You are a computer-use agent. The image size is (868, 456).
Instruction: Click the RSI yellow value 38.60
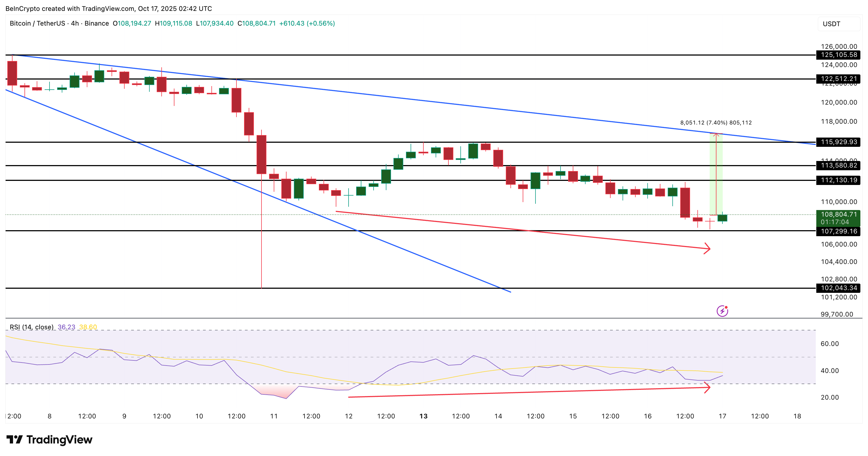click(x=88, y=327)
